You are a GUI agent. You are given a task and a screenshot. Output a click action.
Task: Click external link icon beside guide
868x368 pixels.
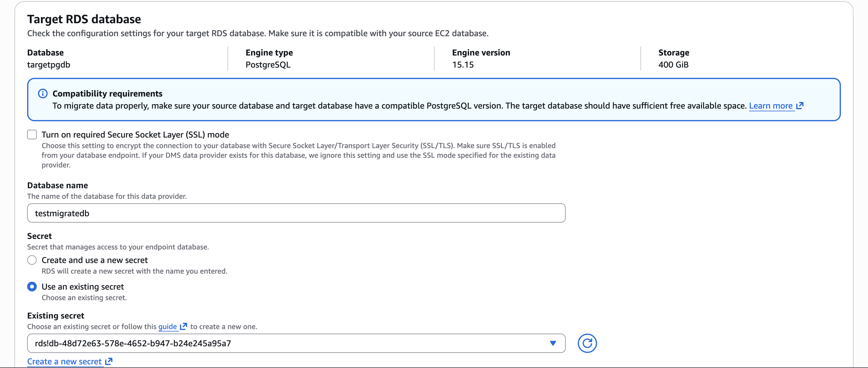click(183, 326)
